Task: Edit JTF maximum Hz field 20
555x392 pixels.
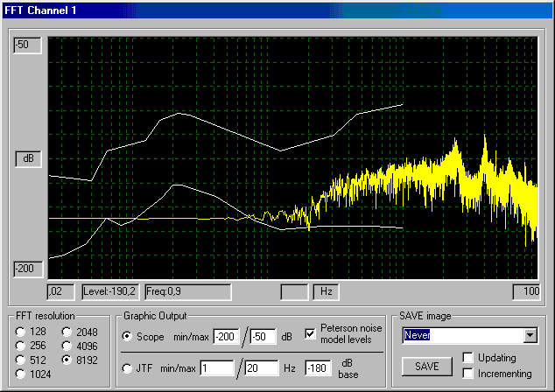Action: coord(261,368)
